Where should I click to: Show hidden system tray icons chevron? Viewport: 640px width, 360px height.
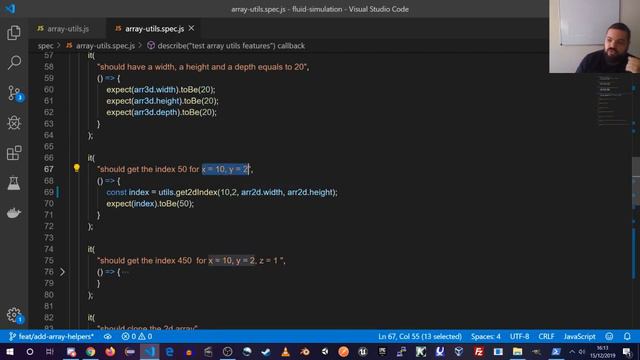tap(572, 351)
